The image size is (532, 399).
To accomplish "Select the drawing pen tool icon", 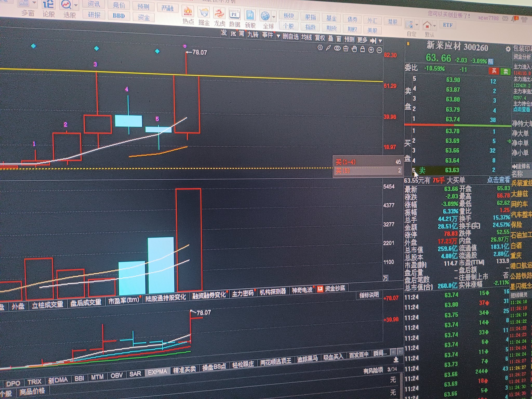I will point(329,48).
